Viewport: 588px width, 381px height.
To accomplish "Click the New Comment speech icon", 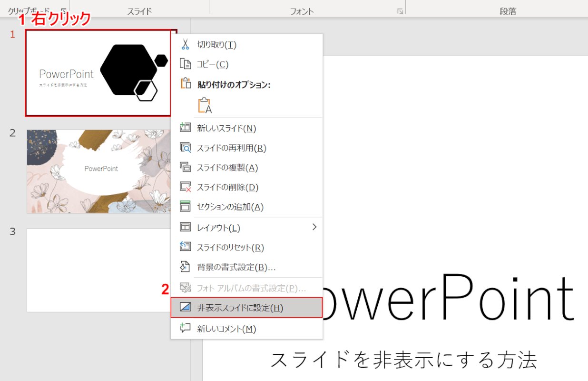I will [185, 328].
